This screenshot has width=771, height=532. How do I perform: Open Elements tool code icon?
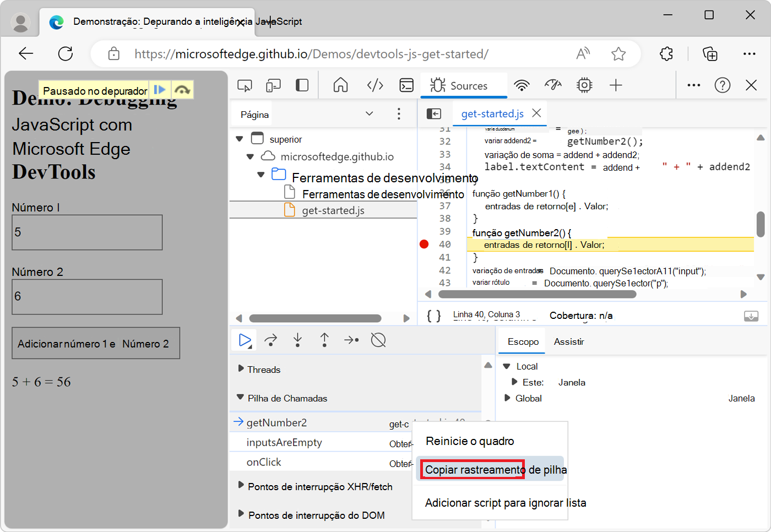(x=375, y=85)
